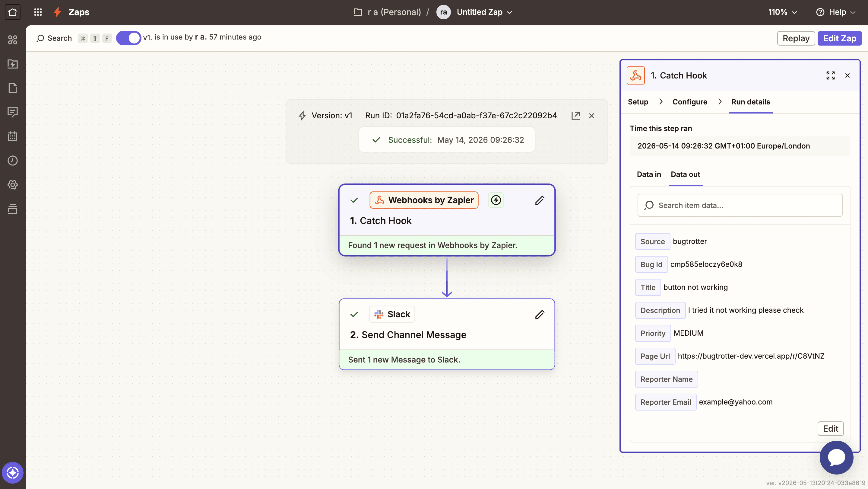Toggle the Zap on/off switch
Viewport: 868px width, 489px height.
tap(128, 38)
